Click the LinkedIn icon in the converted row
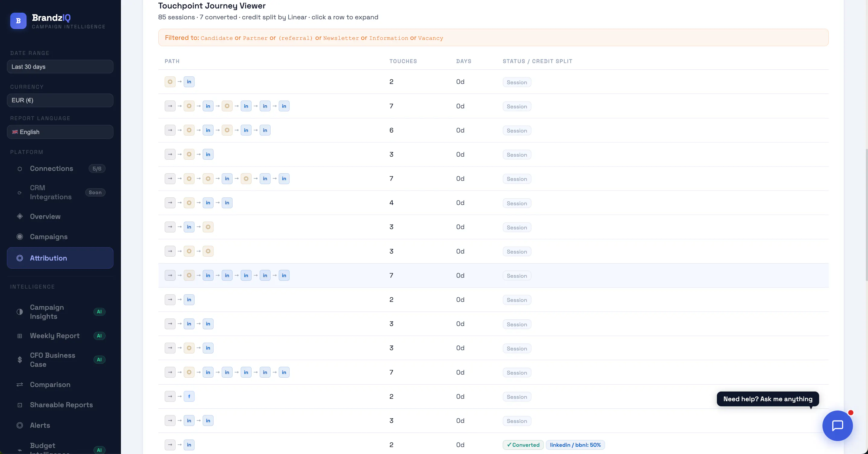Screen dimensions: 868x454 click(189, 445)
